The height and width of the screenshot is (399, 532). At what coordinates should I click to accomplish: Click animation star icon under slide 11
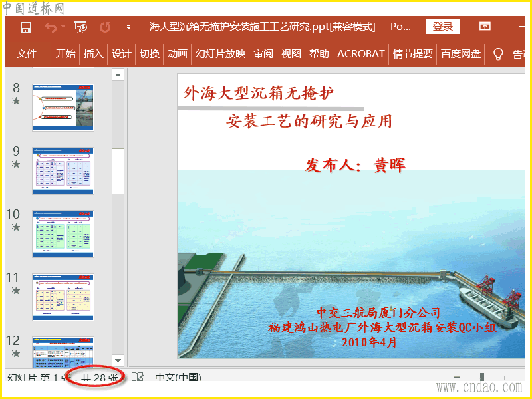(16, 290)
